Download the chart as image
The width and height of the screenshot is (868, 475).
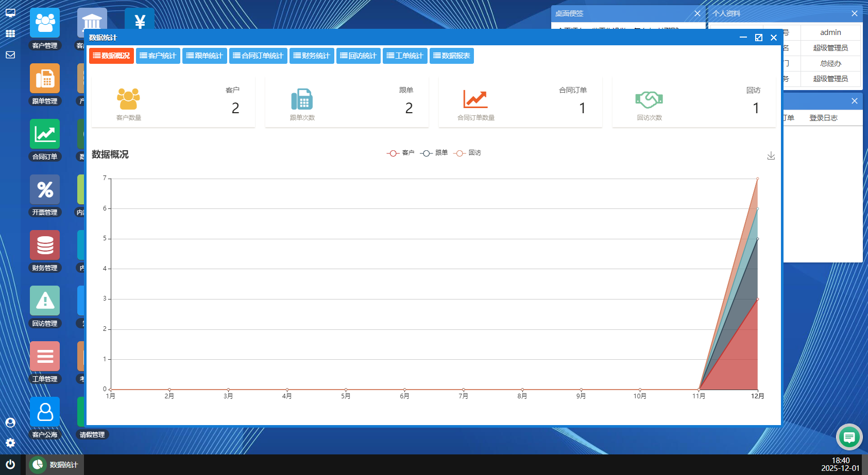(771, 155)
